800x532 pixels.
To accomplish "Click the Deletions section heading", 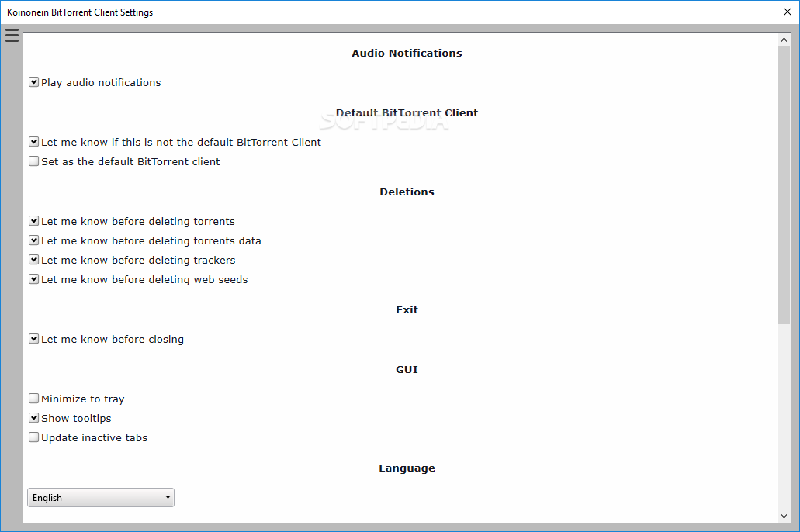I will click(x=407, y=192).
